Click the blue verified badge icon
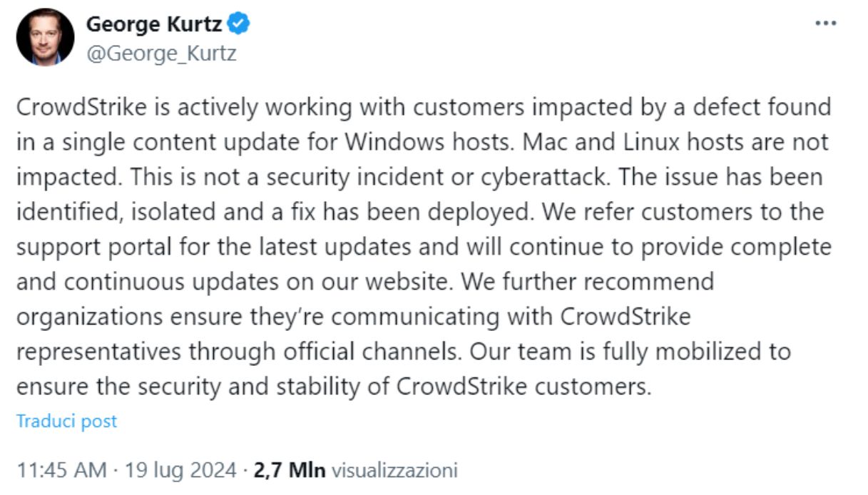The width and height of the screenshot is (868, 495). click(x=238, y=24)
